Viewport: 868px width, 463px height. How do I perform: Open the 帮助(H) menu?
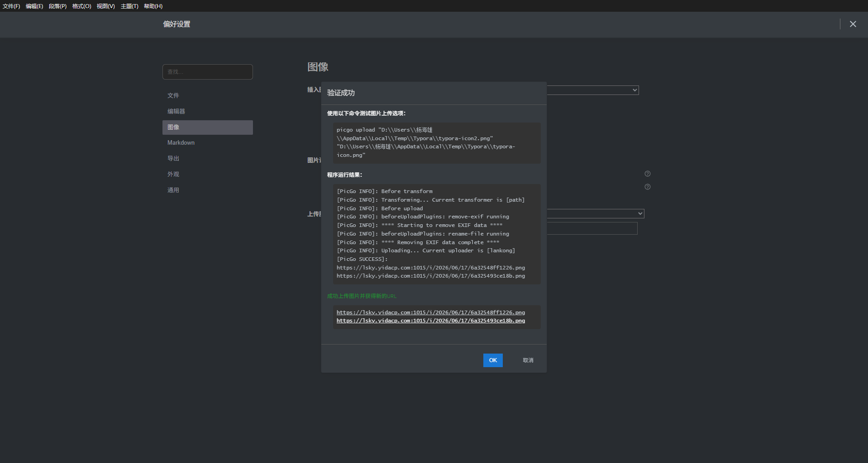[153, 6]
